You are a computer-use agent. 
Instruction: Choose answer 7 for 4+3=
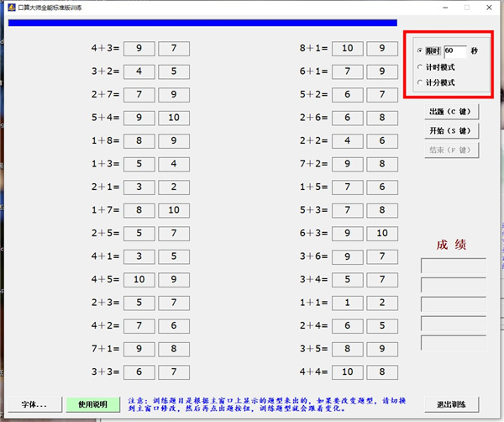(174, 49)
